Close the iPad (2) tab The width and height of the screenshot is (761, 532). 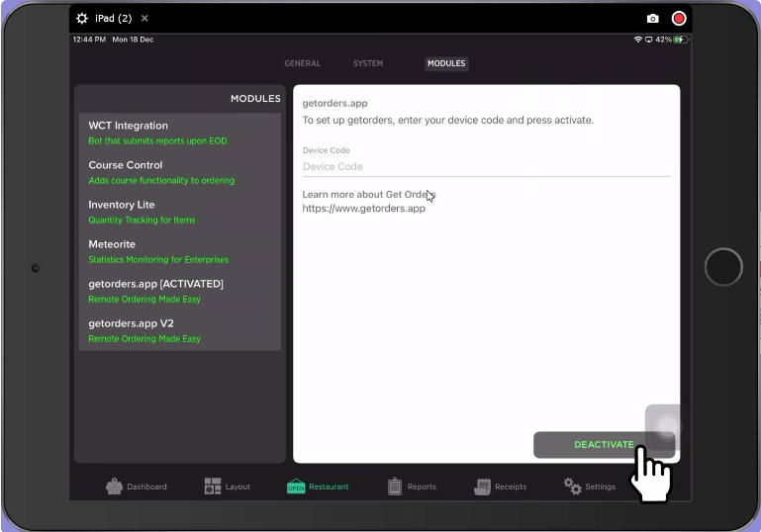click(x=144, y=19)
